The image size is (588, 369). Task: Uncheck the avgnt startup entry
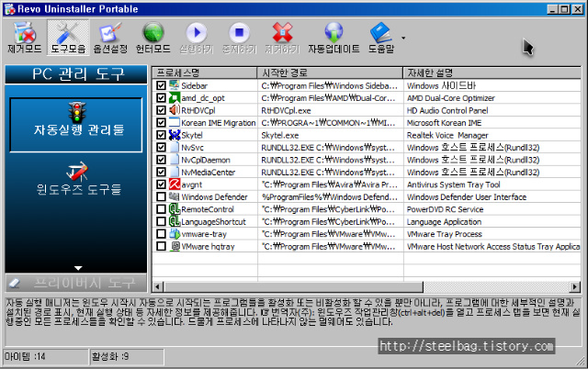tap(162, 184)
